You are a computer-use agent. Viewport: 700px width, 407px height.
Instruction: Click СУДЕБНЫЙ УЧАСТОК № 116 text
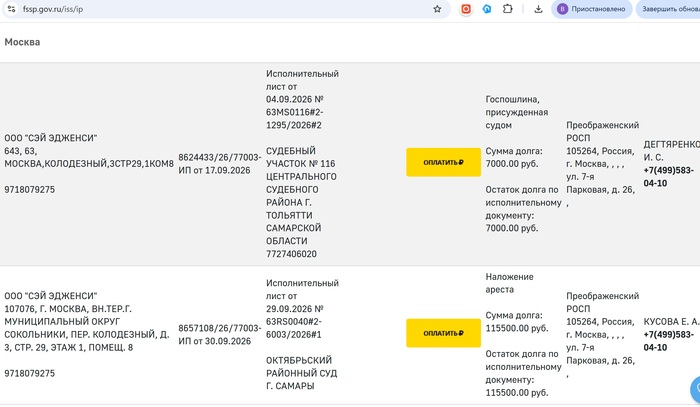[x=300, y=157]
